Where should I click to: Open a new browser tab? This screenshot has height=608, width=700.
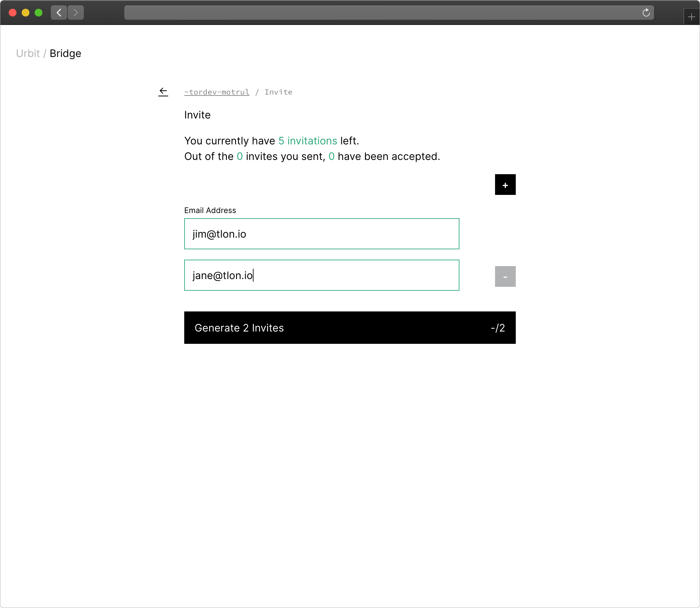click(691, 17)
